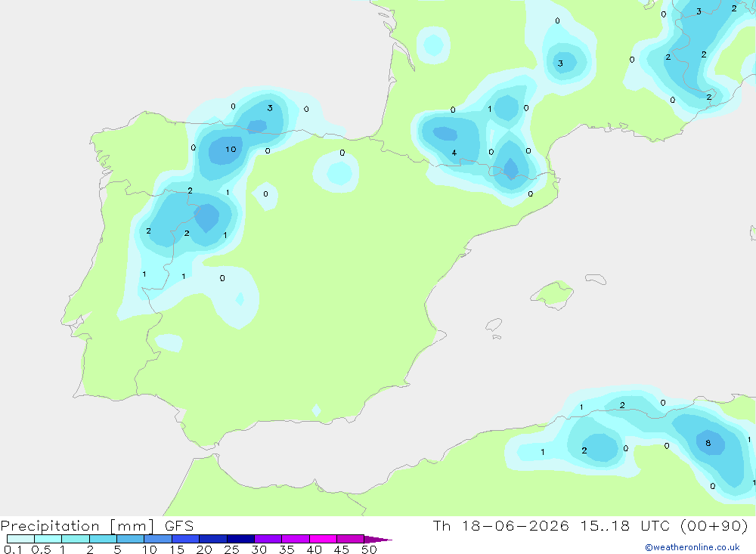The height and width of the screenshot is (554, 756).
Task: Click the '45' legend scale label
Action: (342, 549)
